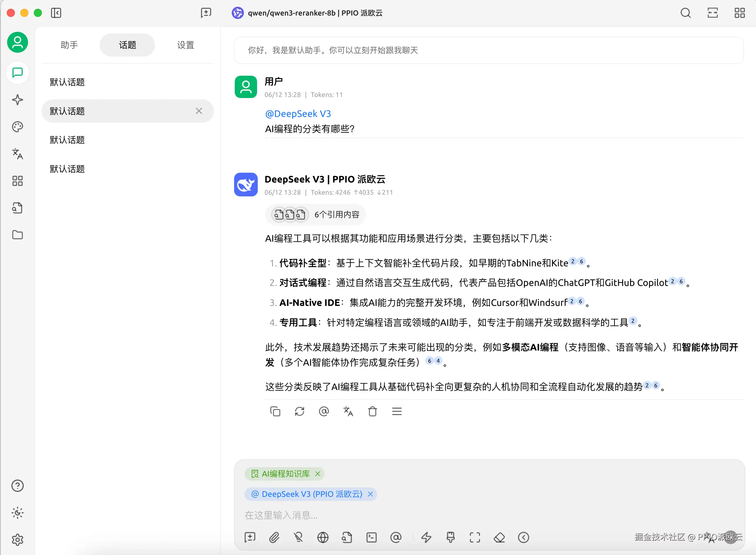Delete the assistant message with trash icon
Image resolution: width=756 pixels, height=555 pixels.
(x=372, y=411)
